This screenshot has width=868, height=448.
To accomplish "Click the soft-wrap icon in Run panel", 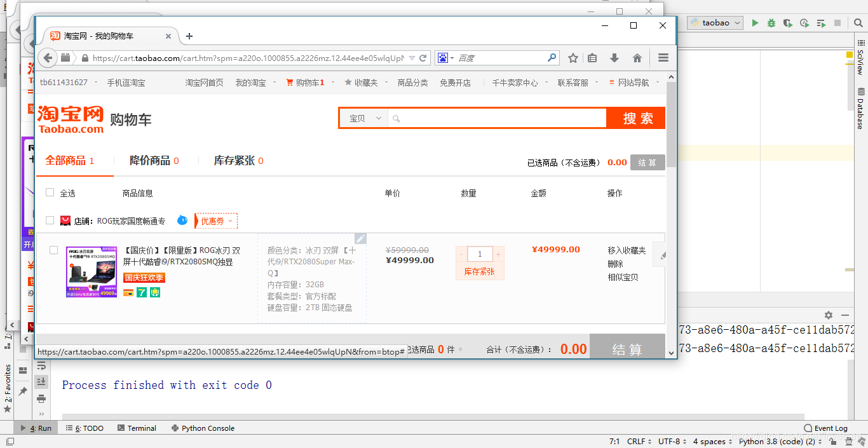I will coord(41,365).
